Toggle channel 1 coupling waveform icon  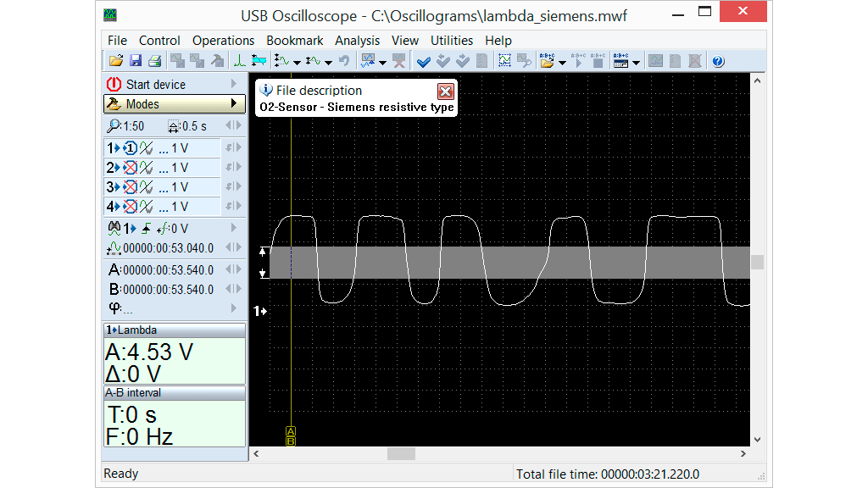coord(146,148)
